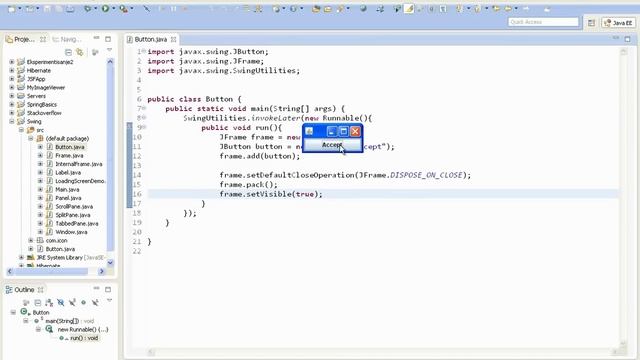Click the New Java Class icon
The image size is (640, 360).
pos(293,9)
